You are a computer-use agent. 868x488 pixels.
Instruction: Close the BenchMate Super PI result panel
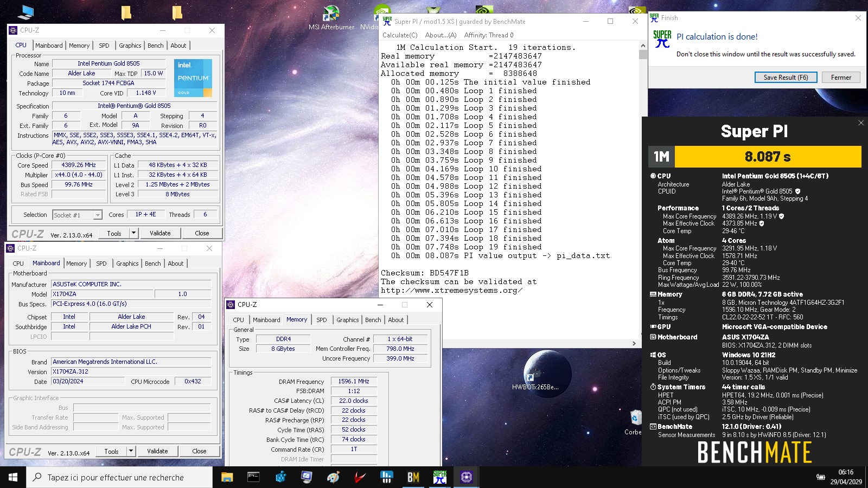tap(861, 123)
